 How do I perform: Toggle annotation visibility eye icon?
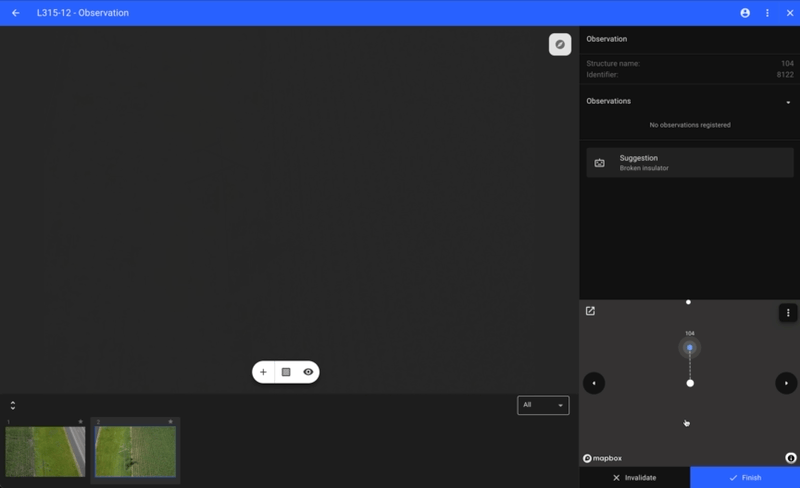pos(308,372)
